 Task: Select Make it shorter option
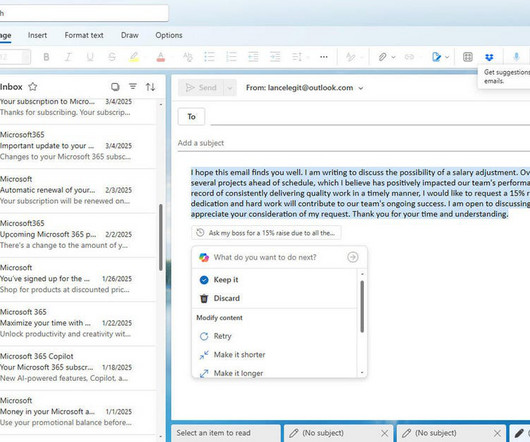(x=274, y=355)
